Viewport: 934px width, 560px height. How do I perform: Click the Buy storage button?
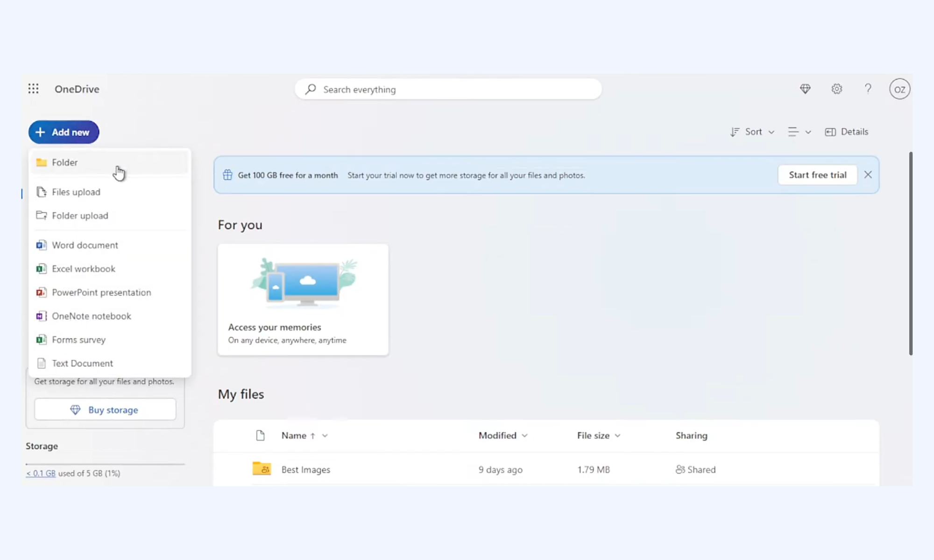[105, 409]
